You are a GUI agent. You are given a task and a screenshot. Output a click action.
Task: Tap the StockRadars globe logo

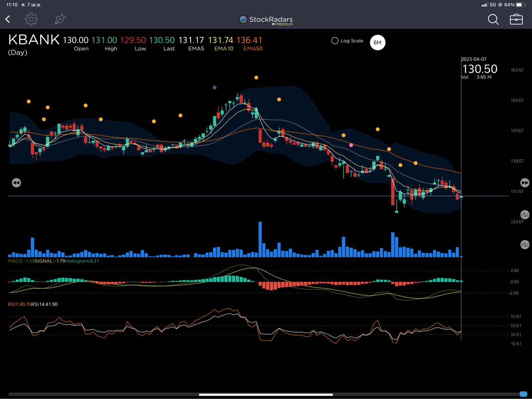pos(243,19)
